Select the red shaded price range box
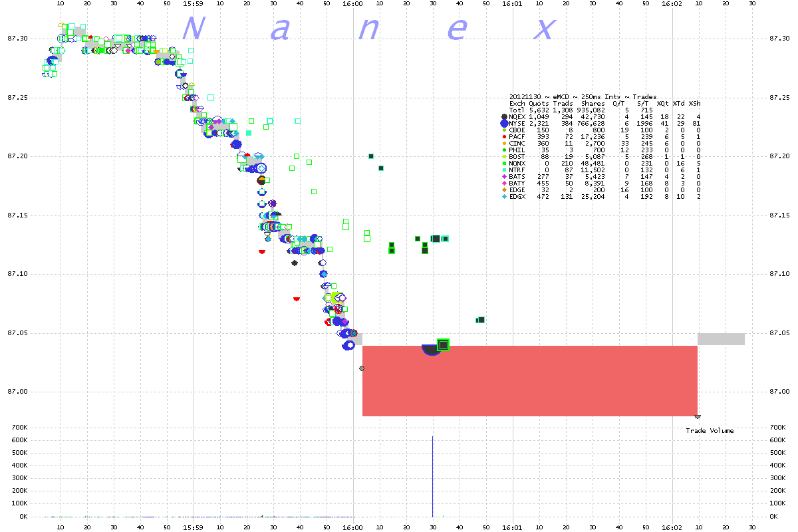This screenshot has width=798, height=532. click(x=530, y=381)
